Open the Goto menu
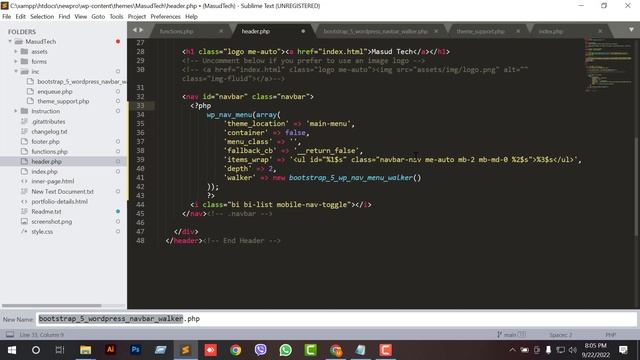The height and width of the screenshot is (360, 640). (x=98, y=17)
